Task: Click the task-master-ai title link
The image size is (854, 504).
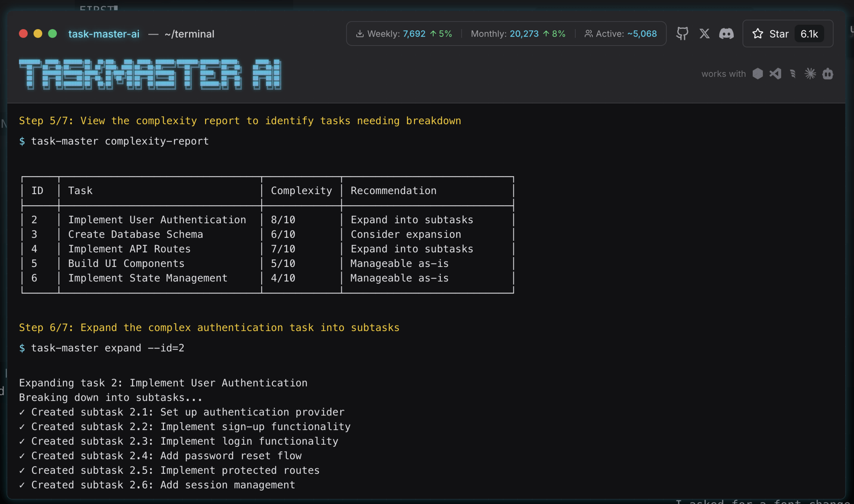Action: pyautogui.click(x=104, y=34)
